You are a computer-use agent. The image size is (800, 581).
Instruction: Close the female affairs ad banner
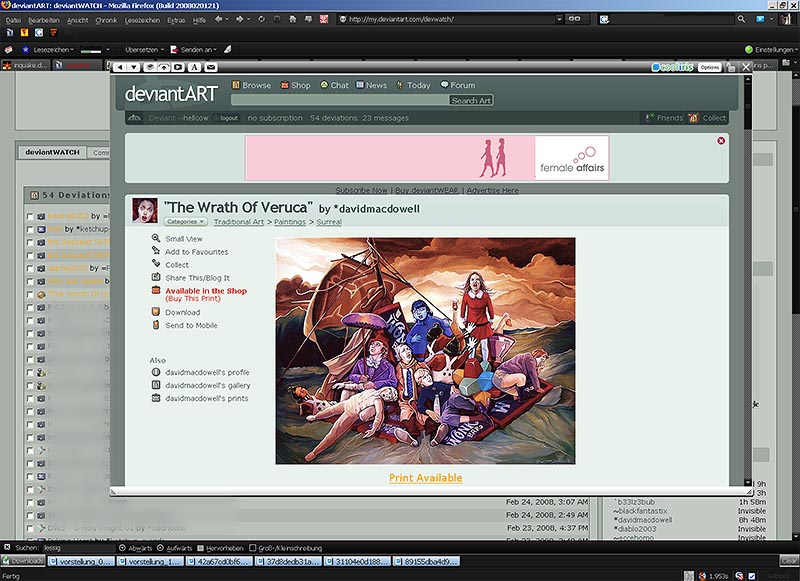(721, 141)
